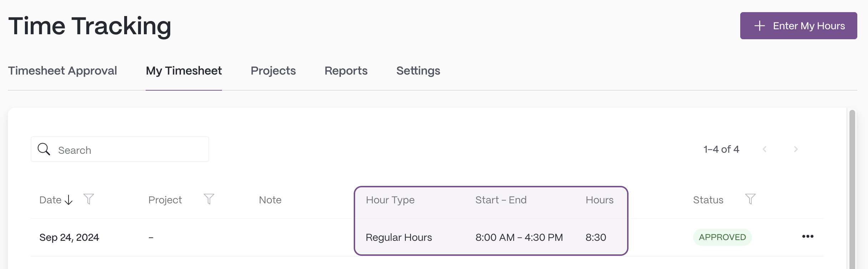Click the Status column filter icon
The width and height of the screenshot is (868, 269).
[x=750, y=199]
